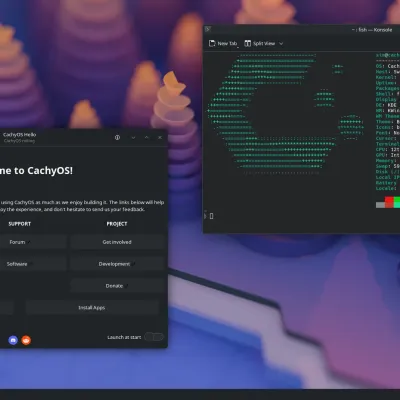400x400 pixels.
Task: Expand the Split View dropdown arrow in Konsole
Action: [281, 43]
